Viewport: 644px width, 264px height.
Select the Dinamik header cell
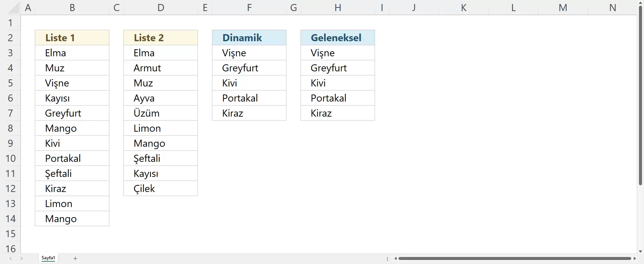coord(249,38)
